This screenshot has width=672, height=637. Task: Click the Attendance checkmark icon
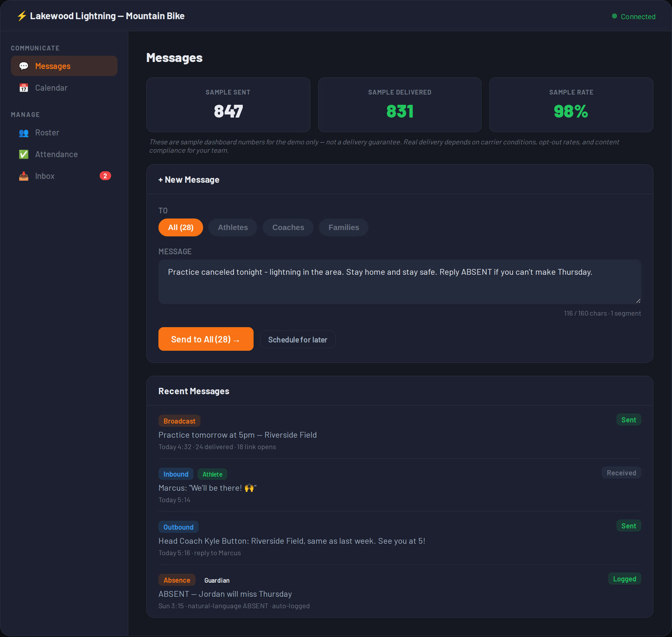(x=24, y=155)
